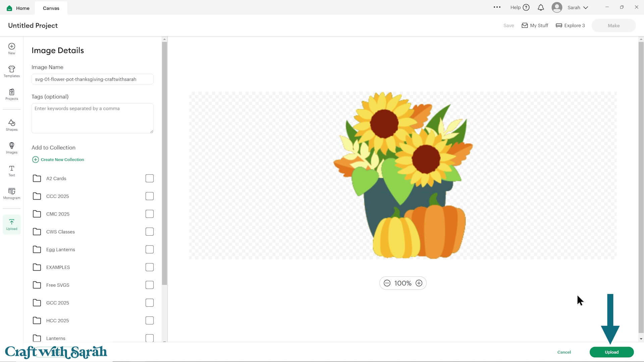Screen dimensions: 644x362
Task: Expand the Sarah account dropdown
Action: [x=577, y=7]
